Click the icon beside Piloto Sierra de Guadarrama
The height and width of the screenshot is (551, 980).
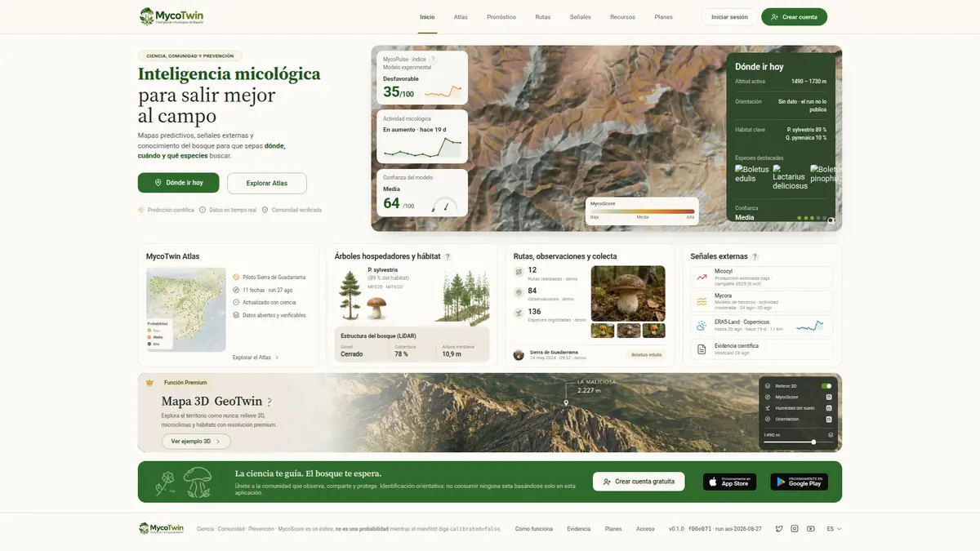coord(236,277)
